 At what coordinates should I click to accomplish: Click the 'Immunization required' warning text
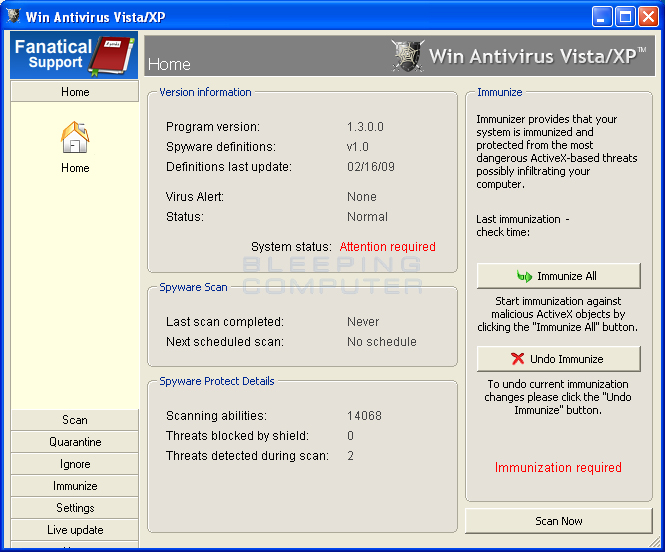click(558, 468)
